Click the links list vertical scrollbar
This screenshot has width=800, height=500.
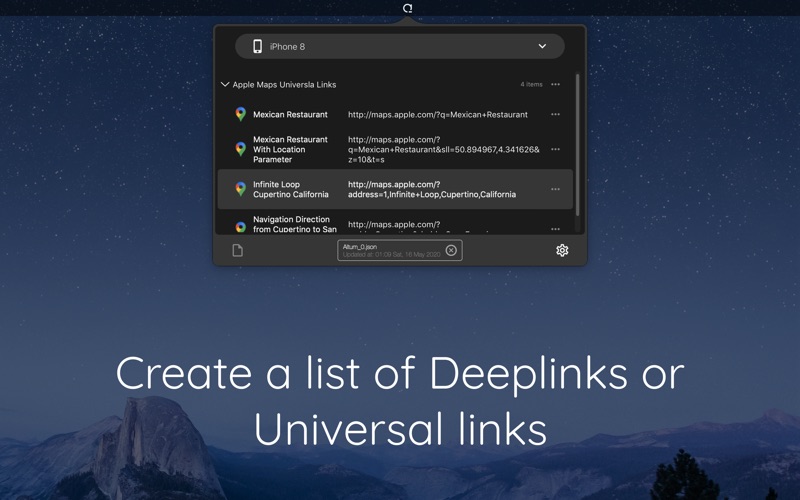(578, 145)
